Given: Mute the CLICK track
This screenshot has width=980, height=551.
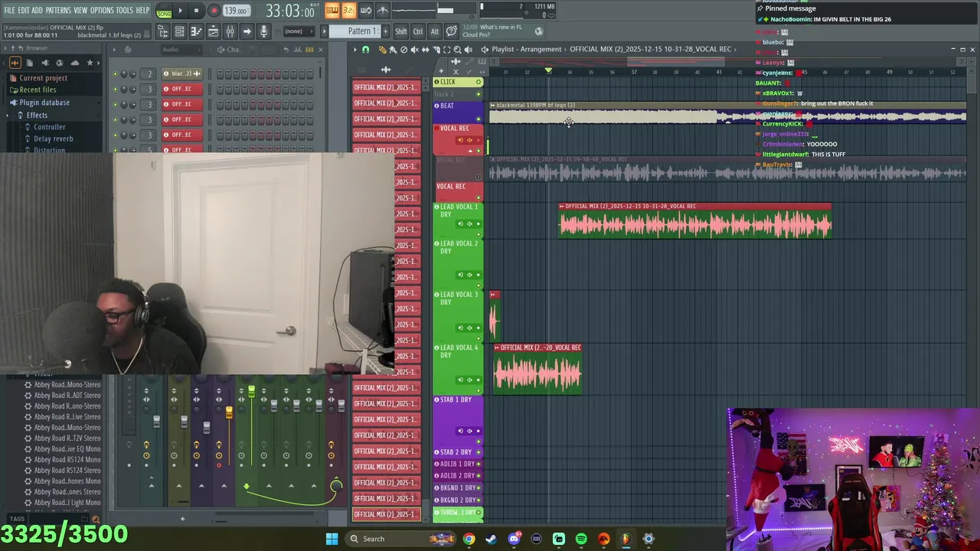Looking at the screenshot, I should click(479, 82).
